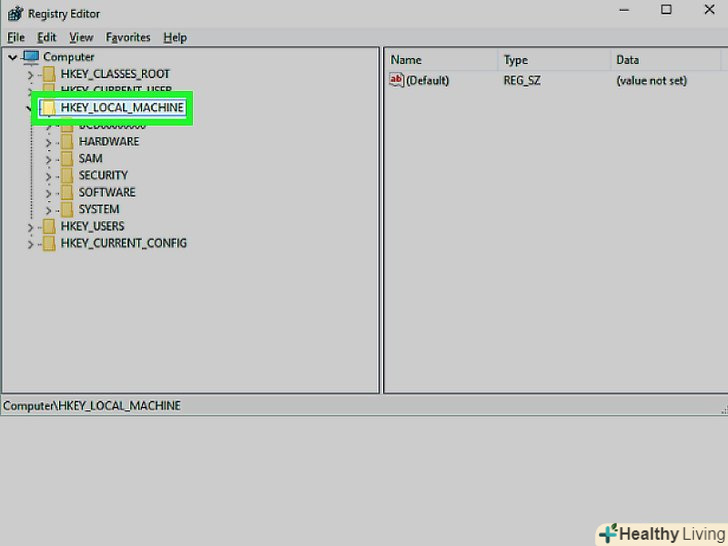Click the HKEY_CLASSES_ROOT folder icon
728x546 pixels.
click(49, 74)
